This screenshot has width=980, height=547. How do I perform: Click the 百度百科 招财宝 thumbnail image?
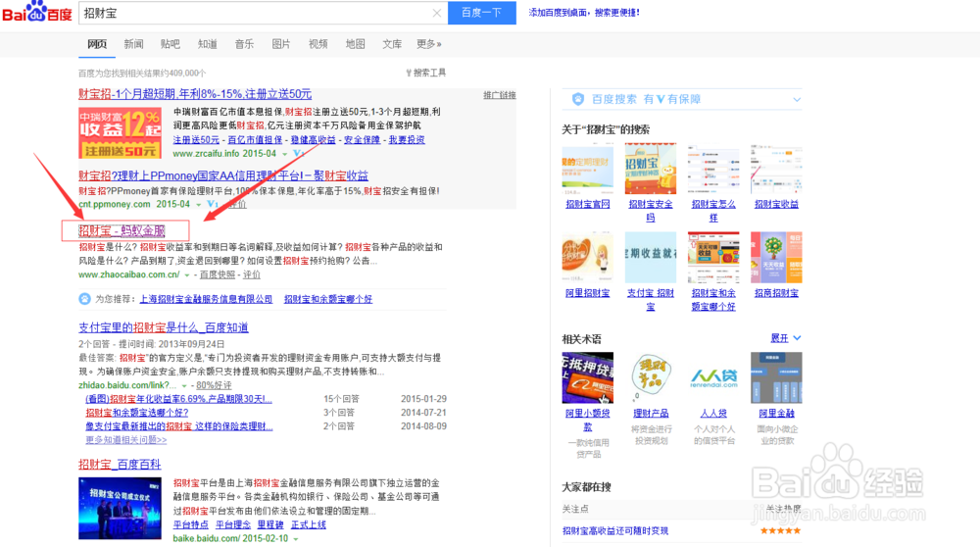(x=120, y=508)
